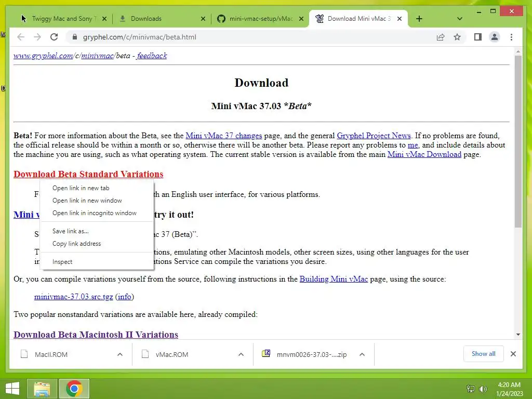Open vMac.ROM download item

[x=171, y=354]
